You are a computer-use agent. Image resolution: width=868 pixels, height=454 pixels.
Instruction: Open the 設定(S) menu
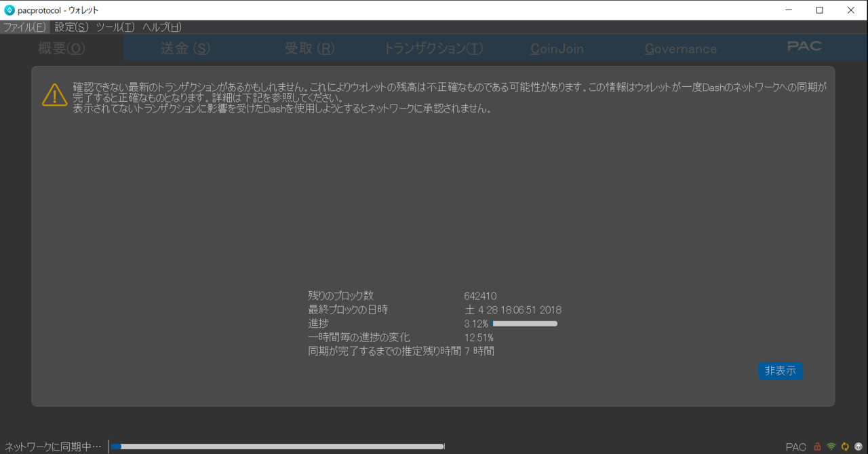click(x=71, y=27)
